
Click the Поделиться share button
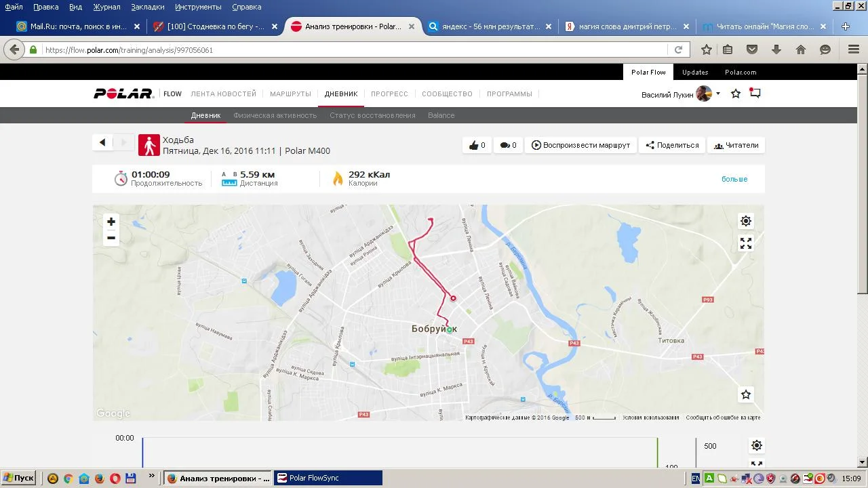(672, 145)
